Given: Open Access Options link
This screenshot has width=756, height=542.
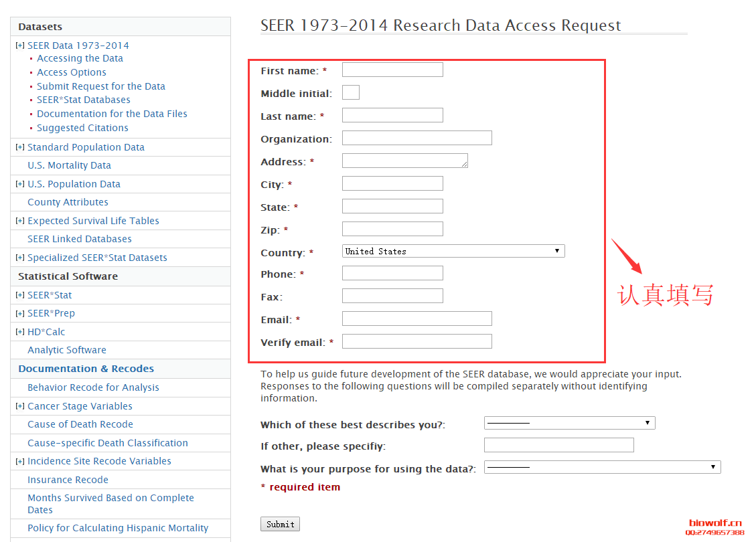Looking at the screenshot, I should pos(72,72).
